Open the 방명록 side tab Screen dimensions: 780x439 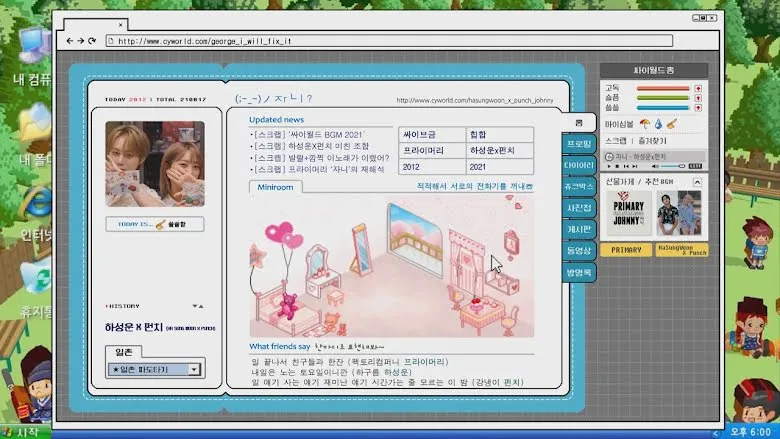pyautogui.click(x=579, y=272)
